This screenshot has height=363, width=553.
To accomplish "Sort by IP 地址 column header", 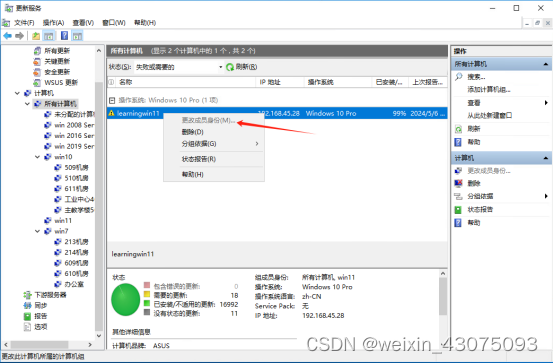I will pyautogui.click(x=279, y=82).
